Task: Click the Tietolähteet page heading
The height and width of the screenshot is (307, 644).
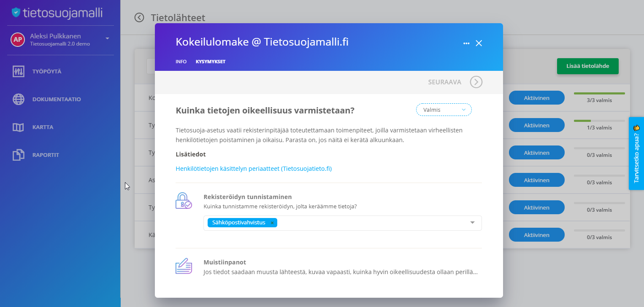Action: [x=178, y=18]
